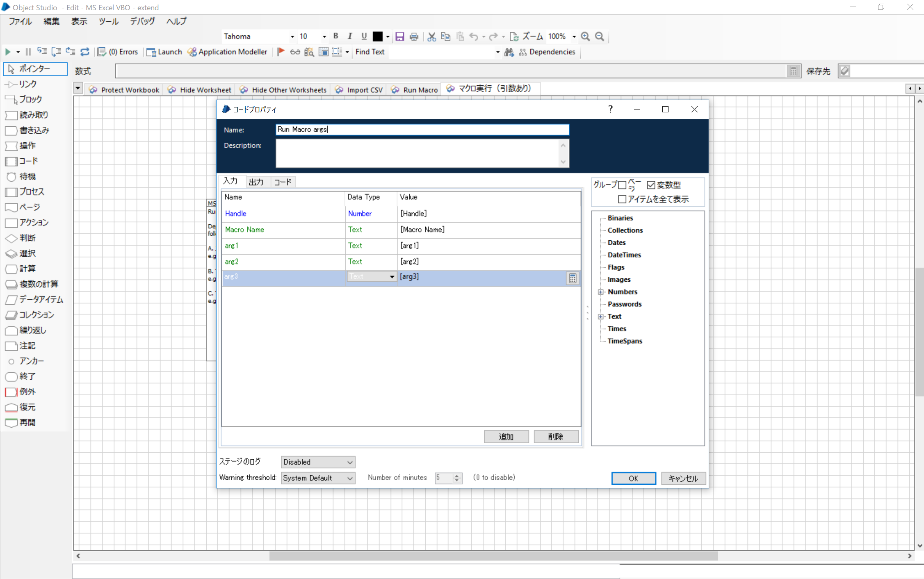This screenshot has height=579, width=924.
Task: Click the Launch application button
Action: tap(164, 52)
